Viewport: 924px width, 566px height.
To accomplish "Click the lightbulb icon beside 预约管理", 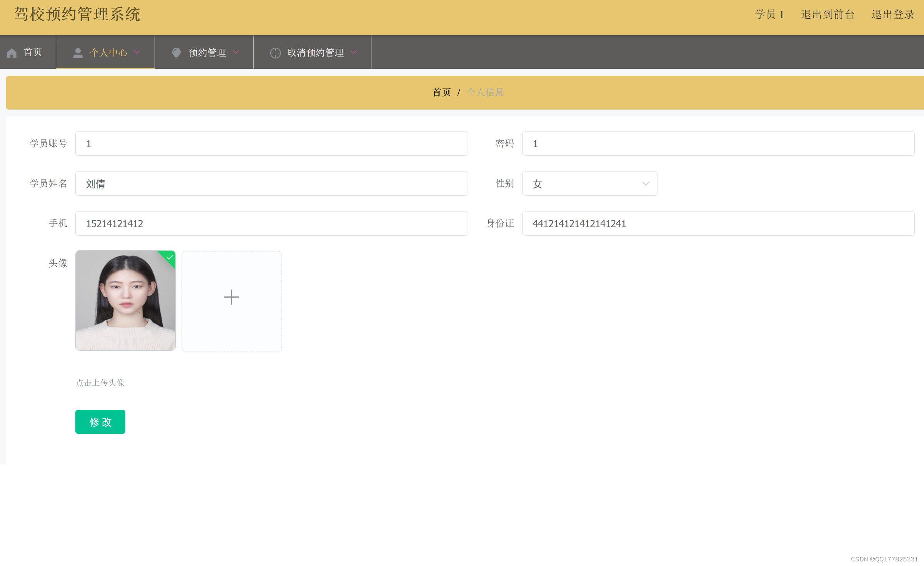I will [x=176, y=53].
